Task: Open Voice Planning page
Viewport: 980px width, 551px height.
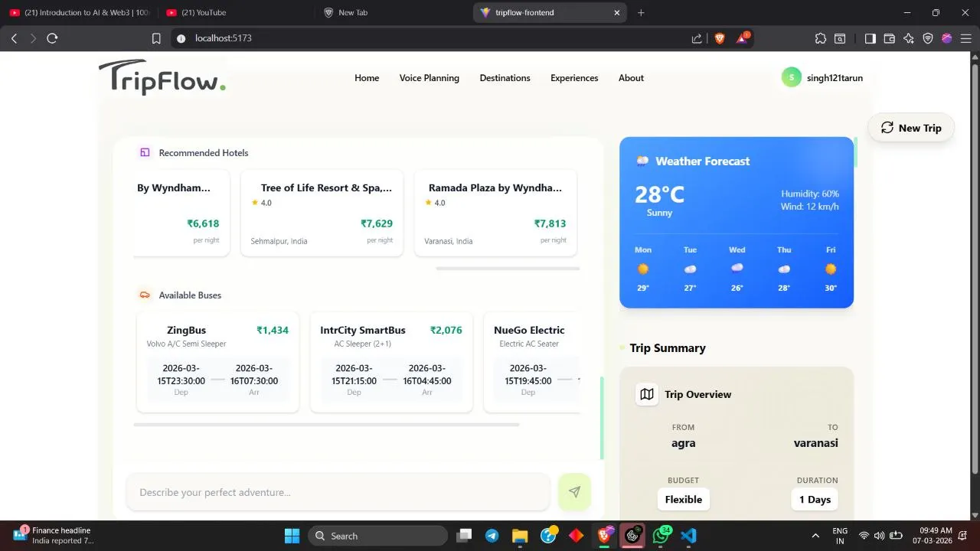Action: coord(429,78)
